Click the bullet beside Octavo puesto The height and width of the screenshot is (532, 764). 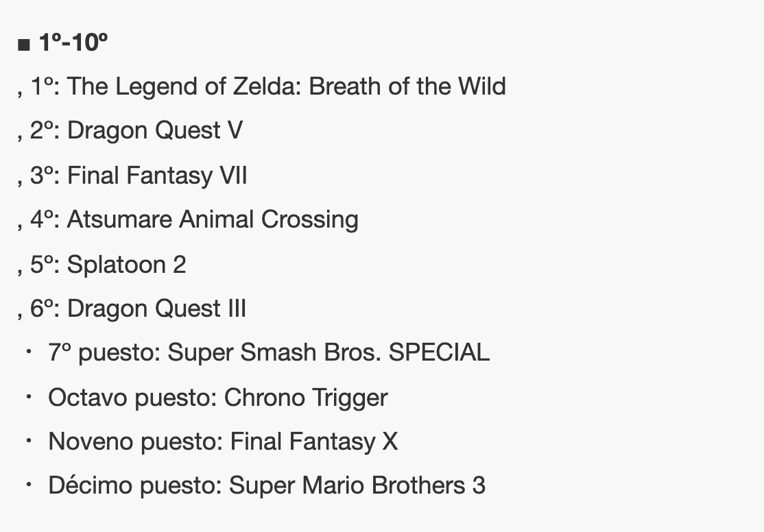[x=29, y=396]
